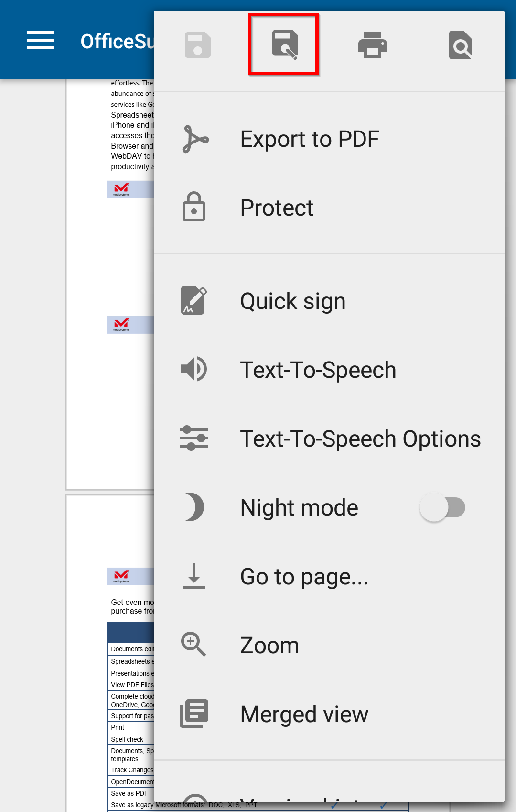Viewport: 516px width, 812px height.
Task: Open the hamburger navigation menu
Action: (x=40, y=40)
